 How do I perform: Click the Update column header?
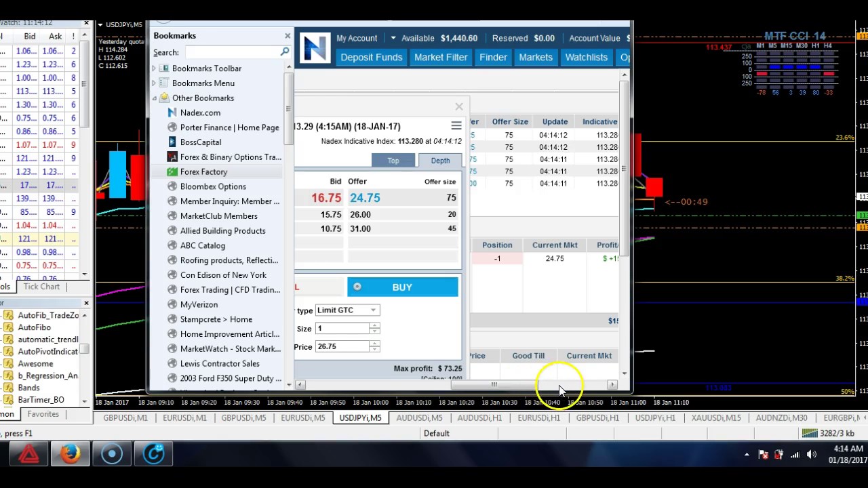point(555,122)
